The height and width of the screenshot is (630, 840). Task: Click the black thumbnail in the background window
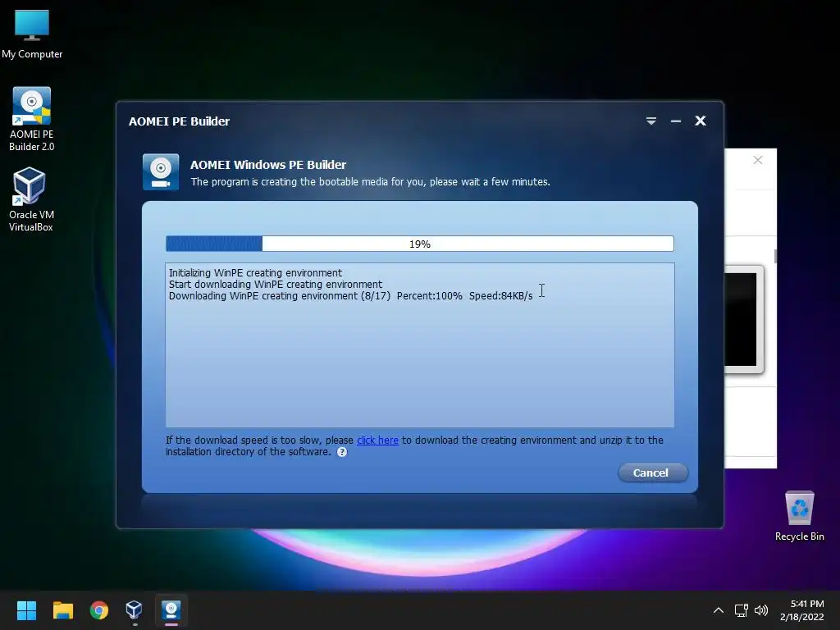tap(741, 319)
